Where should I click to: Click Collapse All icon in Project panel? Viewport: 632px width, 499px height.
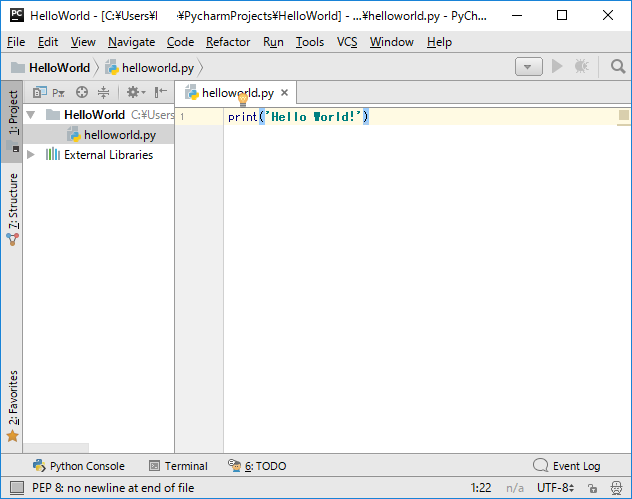click(x=103, y=92)
